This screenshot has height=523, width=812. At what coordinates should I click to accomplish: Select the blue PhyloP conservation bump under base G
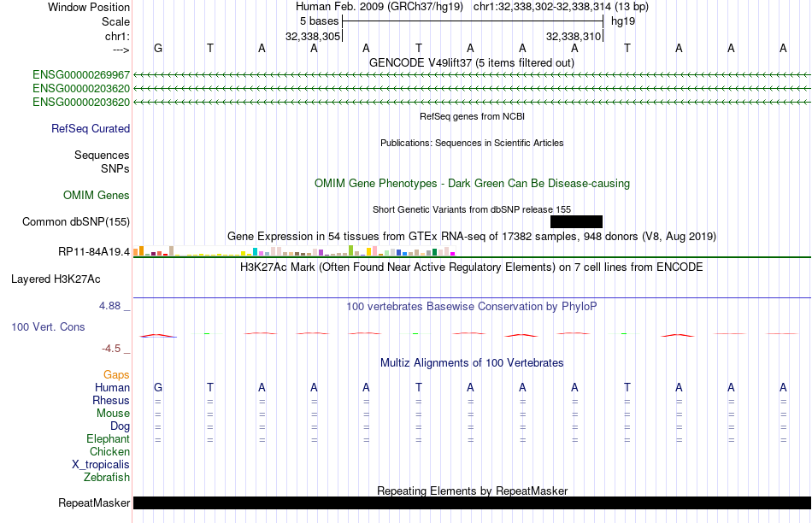[x=158, y=336]
